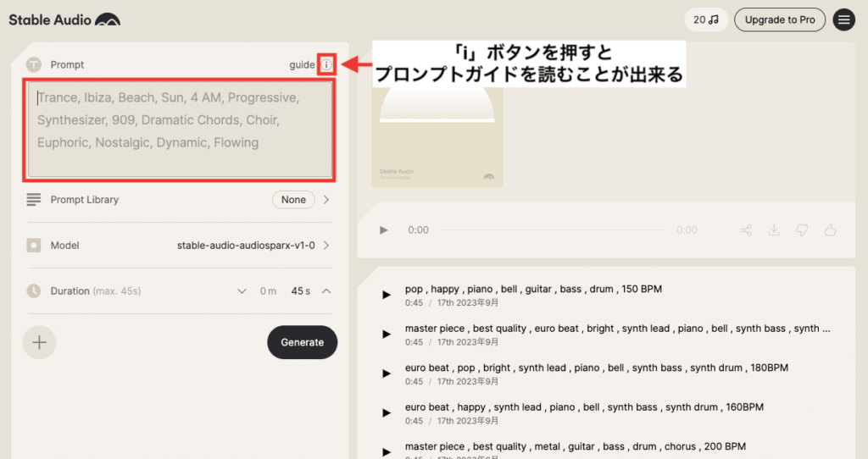Click the audio playback progress bar
Viewport: 868px width, 459px height.
(x=553, y=230)
